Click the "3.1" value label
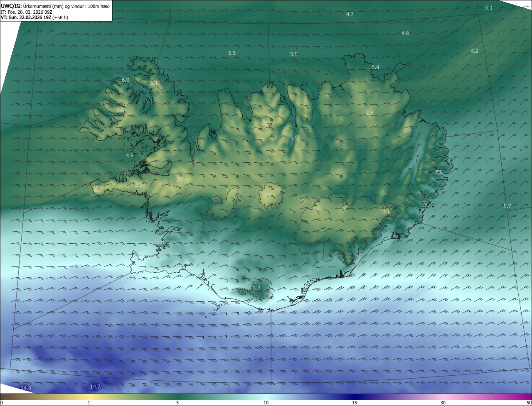The height and width of the screenshot is (406, 532). (386, 211)
